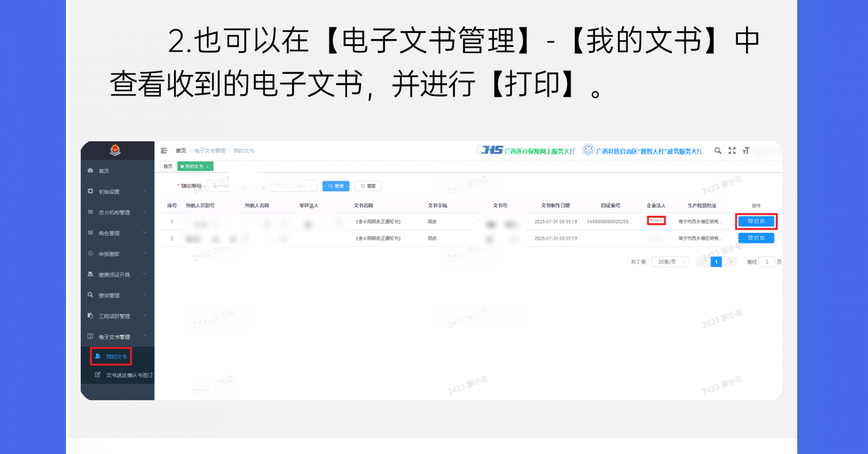Open the 20条/页 page size dropdown
Image resolution: width=868 pixels, height=454 pixels.
(670, 261)
